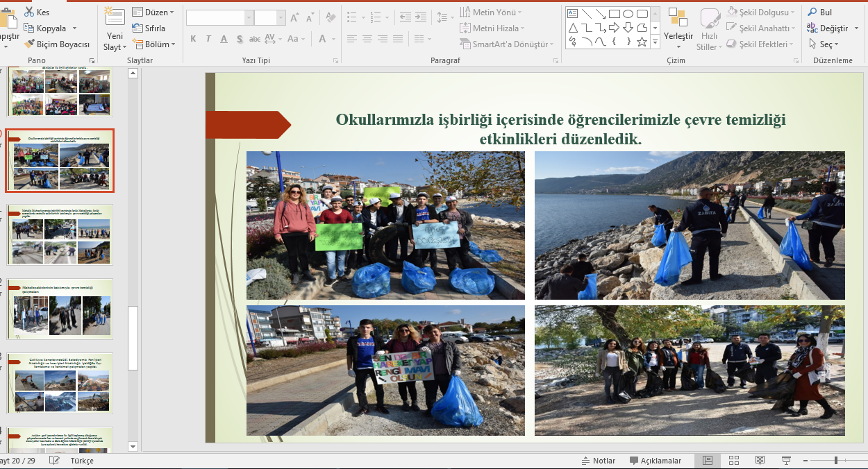The height and width of the screenshot is (469, 868).
Task: Open SmartArt'a Dönüştür menu
Action: [507, 44]
